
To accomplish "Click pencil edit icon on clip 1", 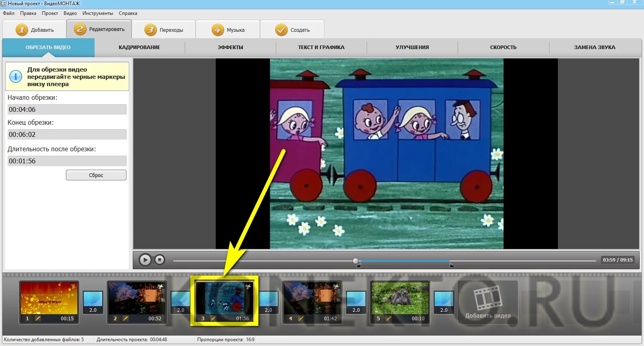I will coord(38,319).
